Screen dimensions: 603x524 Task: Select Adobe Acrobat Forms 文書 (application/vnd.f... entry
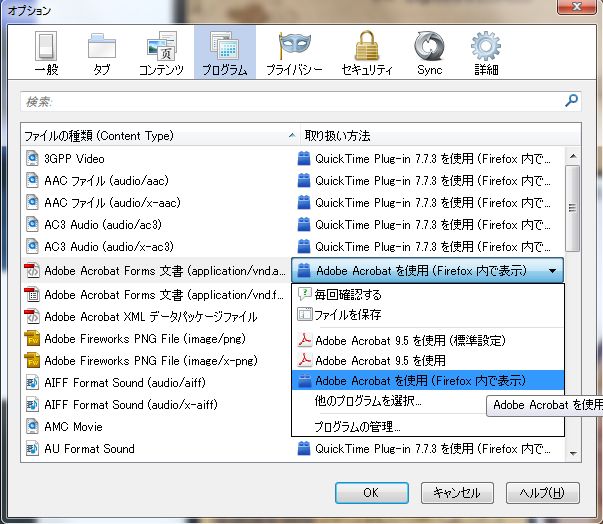pyautogui.click(x=164, y=295)
